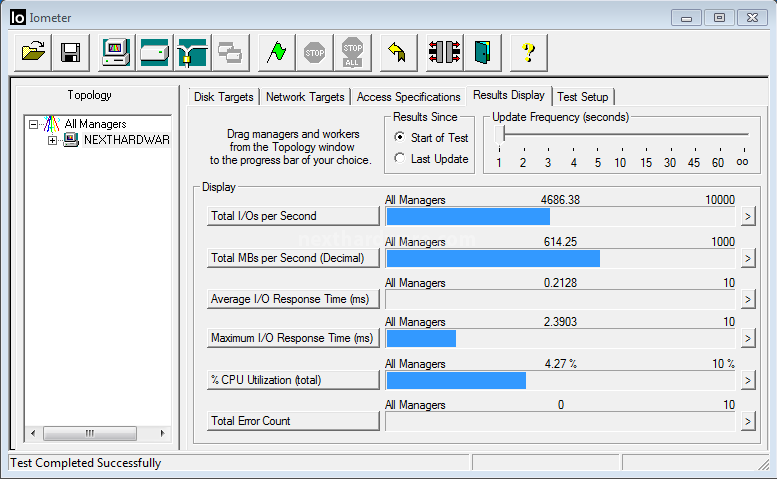Viewport: 777px width, 479px height.
Task: Close the Iometer window
Action: tap(753, 18)
